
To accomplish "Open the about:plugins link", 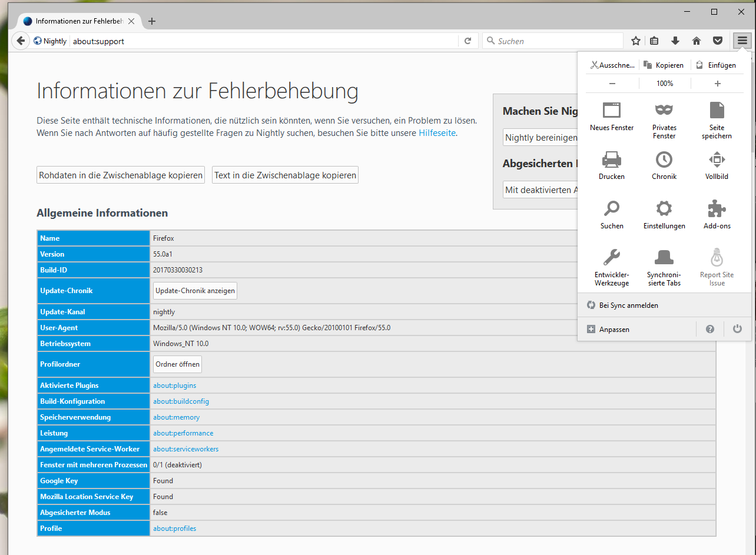I will point(174,385).
